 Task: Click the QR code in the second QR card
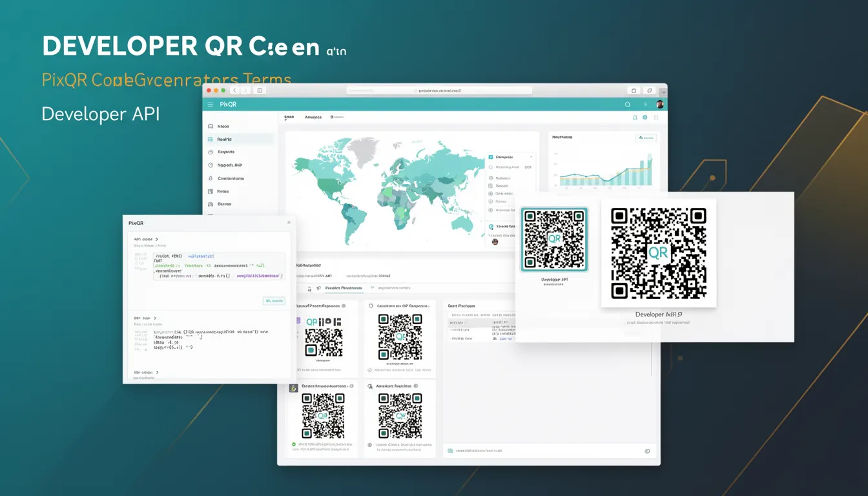point(400,336)
